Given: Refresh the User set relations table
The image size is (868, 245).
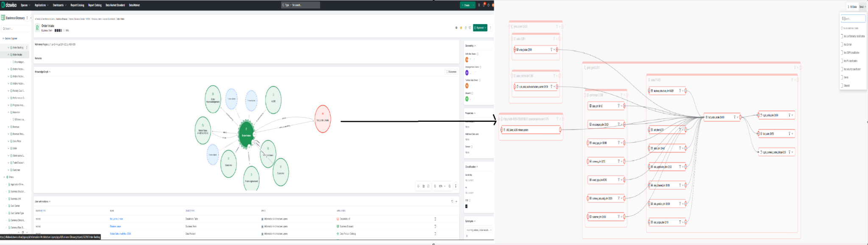Looking at the screenshot, I should click(x=452, y=201).
